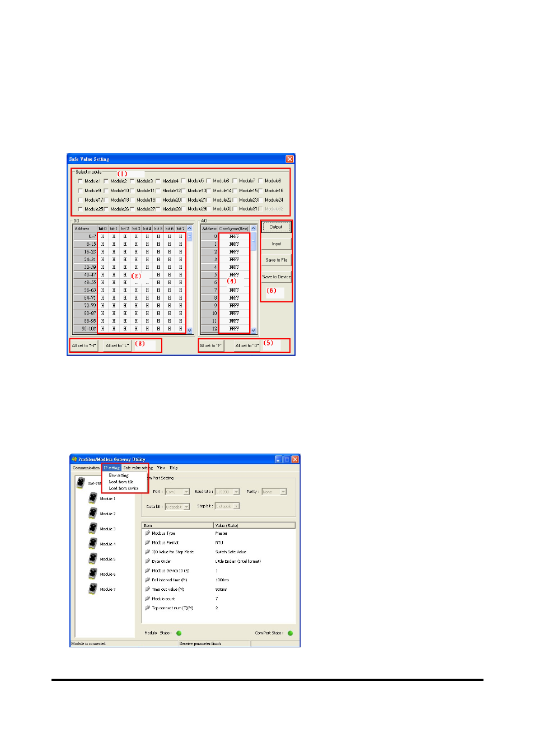Click the All set to "0" button
534x756 pixels.
[247, 346]
